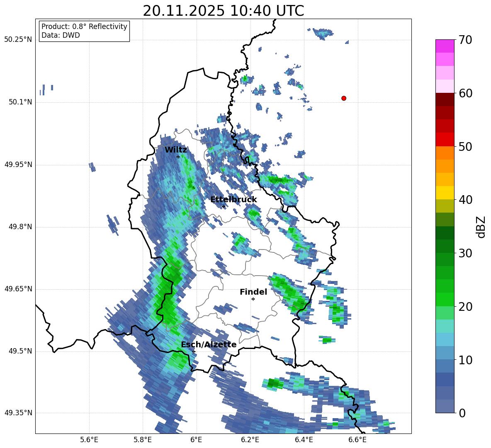This screenshot has width=491, height=448.
Task: Click the 20 colorbar tick label
Action: pyautogui.click(x=465, y=306)
